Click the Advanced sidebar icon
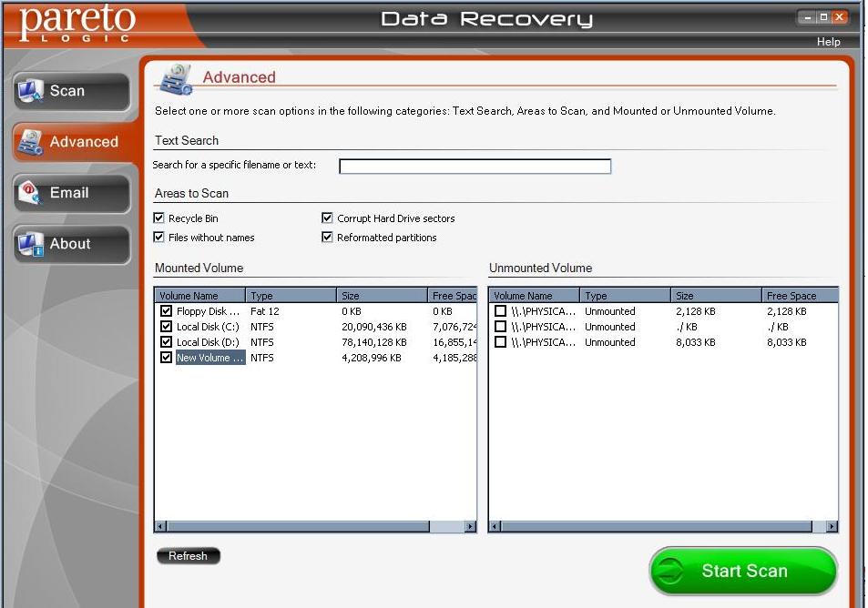 pyautogui.click(x=31, y=142)
